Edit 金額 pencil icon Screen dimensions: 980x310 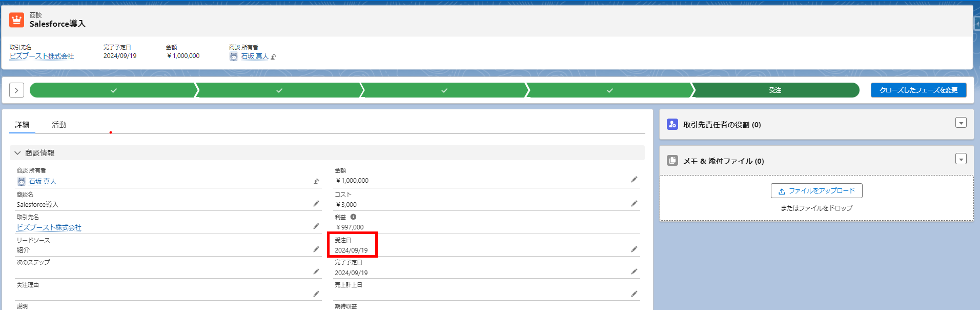[634, 180]
